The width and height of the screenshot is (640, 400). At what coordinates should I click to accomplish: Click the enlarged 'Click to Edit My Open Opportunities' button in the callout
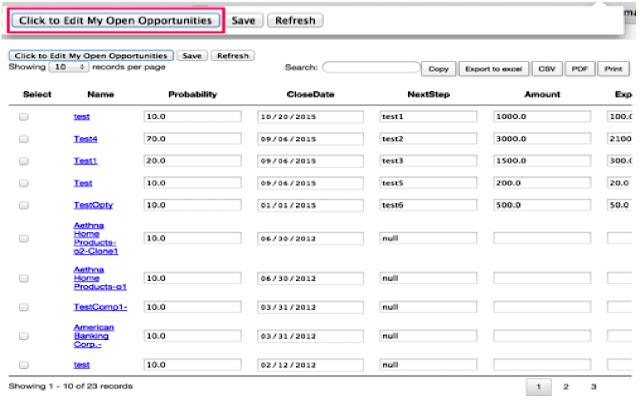point(116,20)
